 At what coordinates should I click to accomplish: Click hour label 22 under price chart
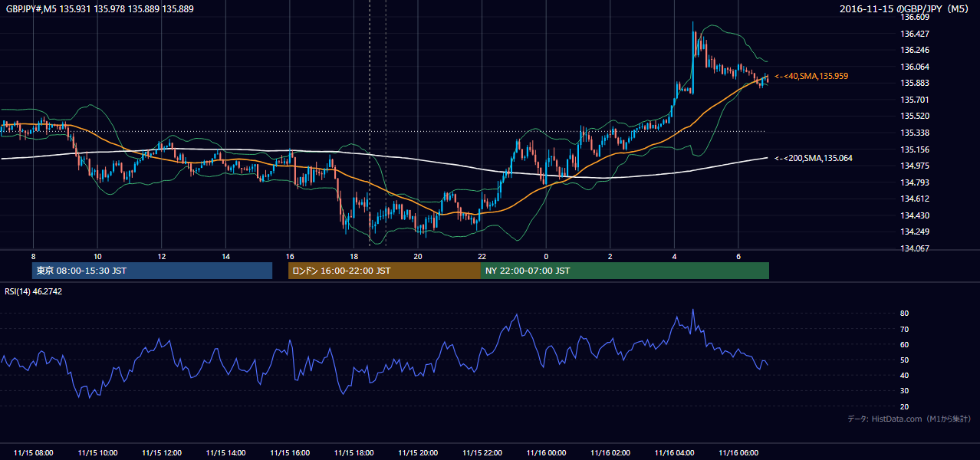pyautogui.click(x=482, y=257)
